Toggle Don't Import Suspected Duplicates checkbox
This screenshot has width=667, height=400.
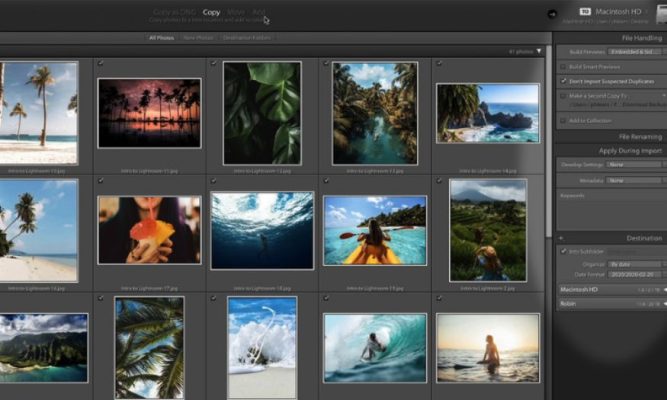click(x=563, y=80)
